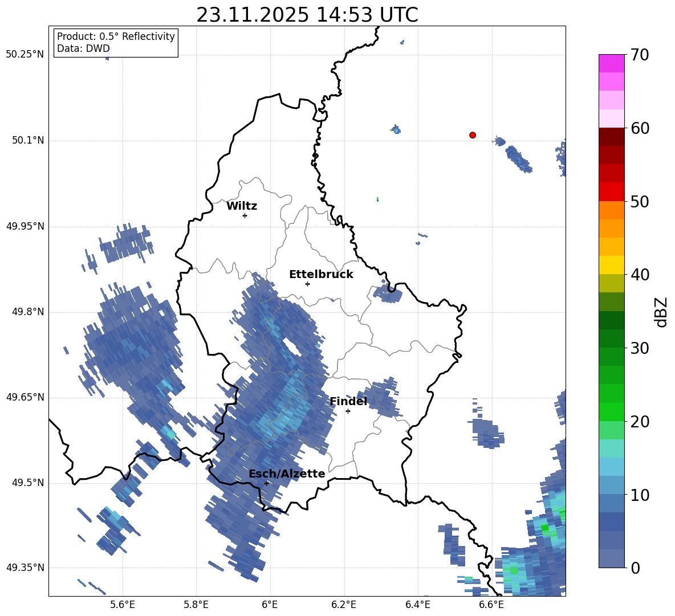The height and width of the screenshot is (616, 675).
Task: Click the colorbar 40 tick label
Action: (640, 275)
